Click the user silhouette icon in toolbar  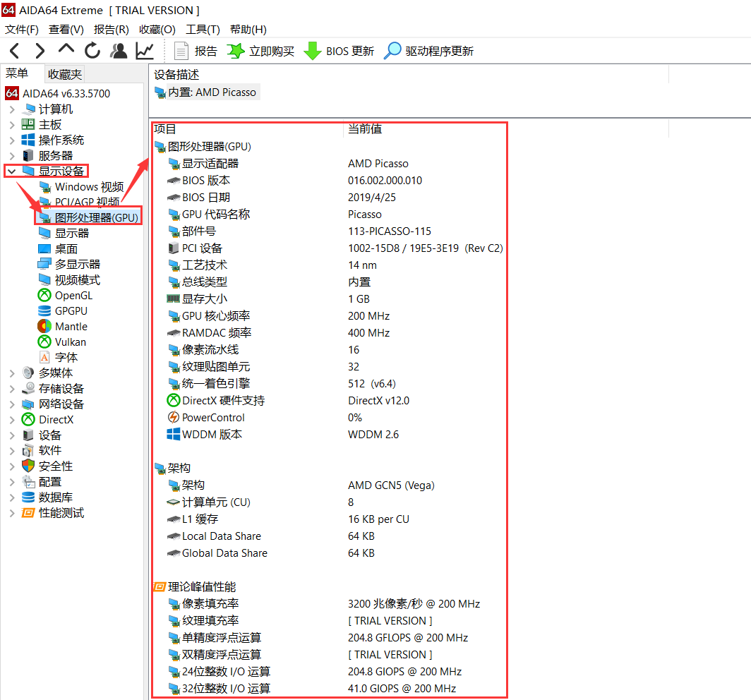118,50
